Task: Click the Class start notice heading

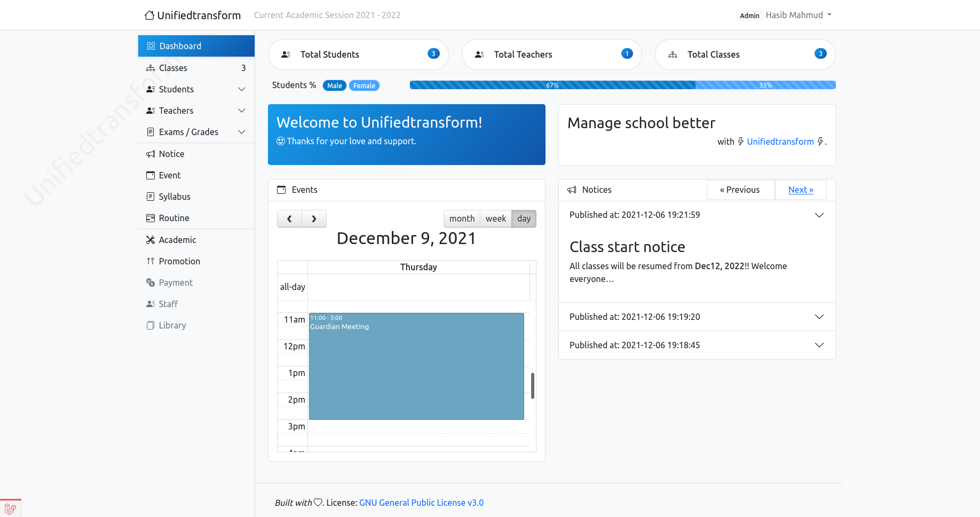Action: 627,247
